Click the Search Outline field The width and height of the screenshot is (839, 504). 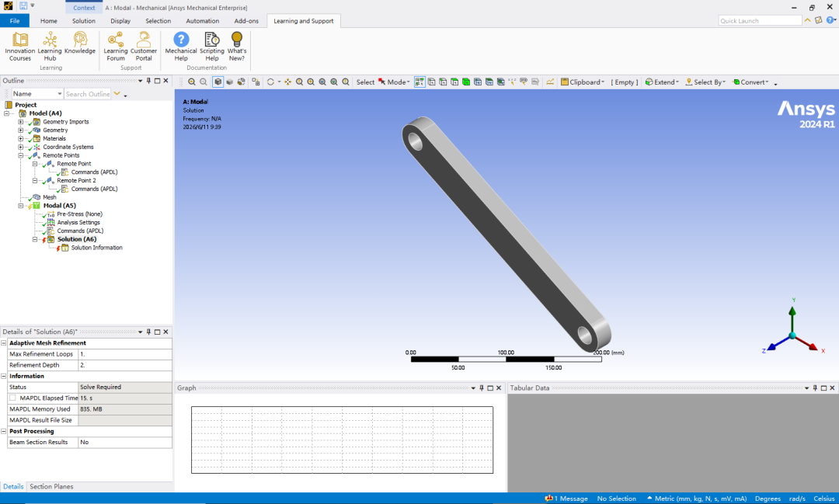coord(88,94)
